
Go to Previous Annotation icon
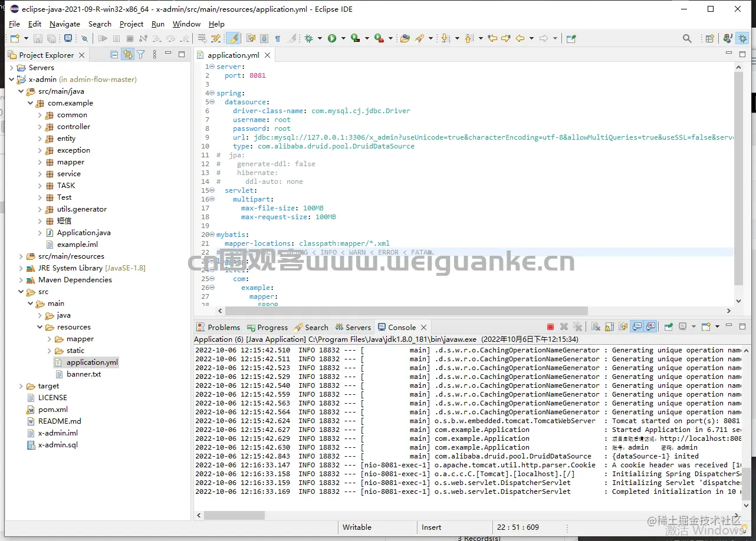coord(469,38)
